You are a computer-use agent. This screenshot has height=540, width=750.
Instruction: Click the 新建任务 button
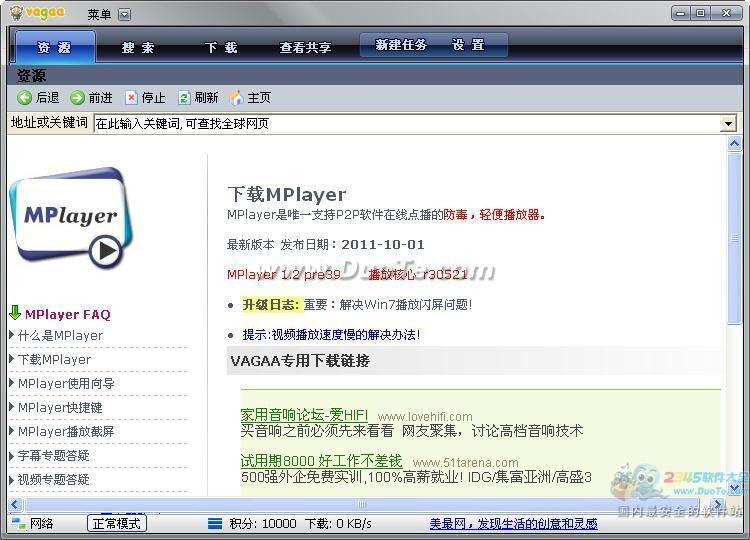(x=400, y=45)
